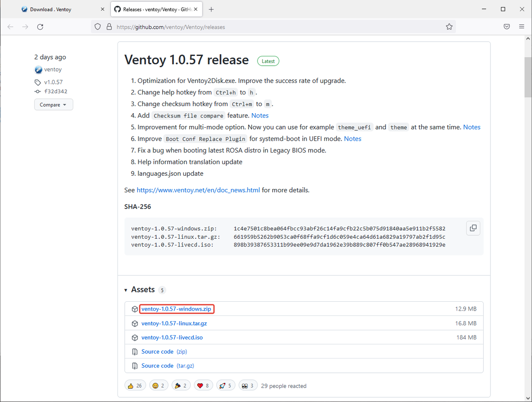Click the vertical page scrollbar thumb
This screenshot has height=402, width=532.
click(x=528, y=77)
